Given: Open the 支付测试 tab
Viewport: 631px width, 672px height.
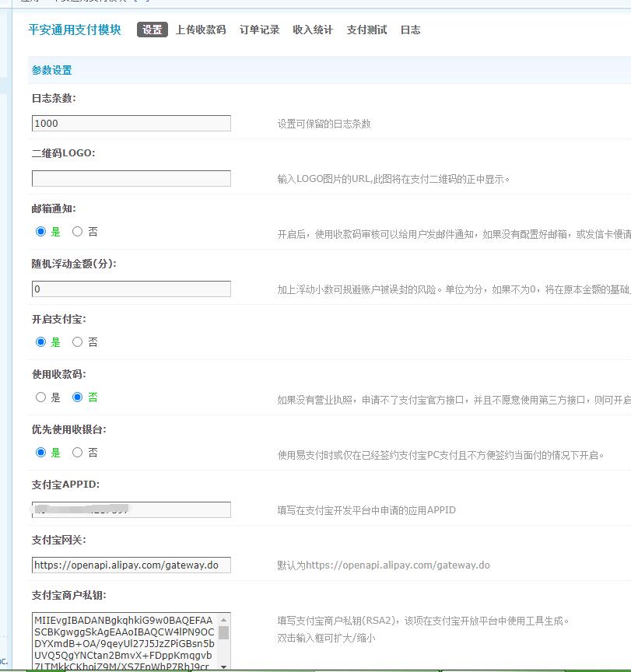Looking at the screenshot, I should (x=366, y=30).
